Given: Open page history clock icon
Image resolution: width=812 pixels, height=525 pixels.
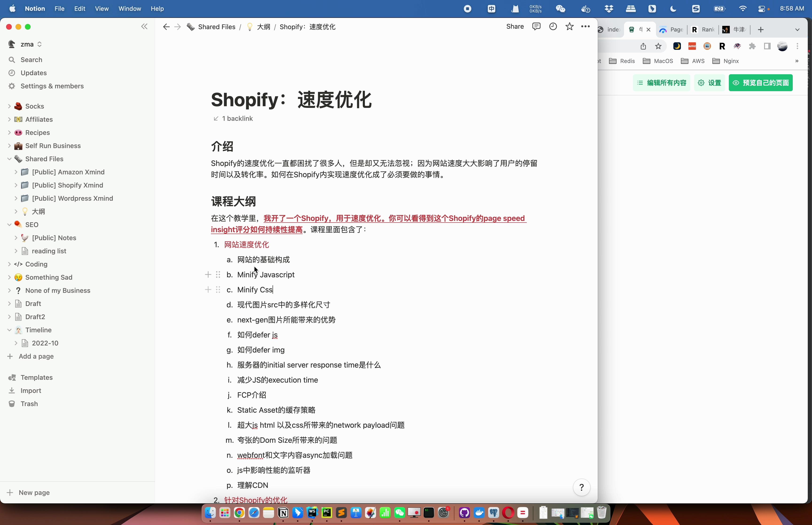Looking at the screenshot, I should click(x=553, y=27).
